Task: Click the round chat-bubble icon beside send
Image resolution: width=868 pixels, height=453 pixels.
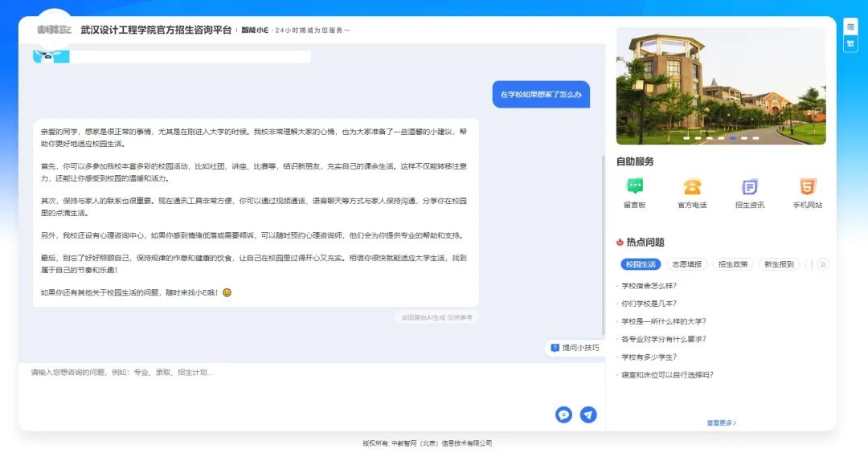Action: click(x=563, y=414)
